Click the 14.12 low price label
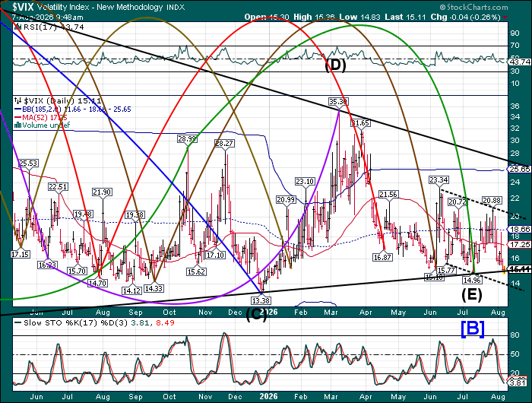Image resolution: width=532 pixels, height=403 pixels. point(131,291)
